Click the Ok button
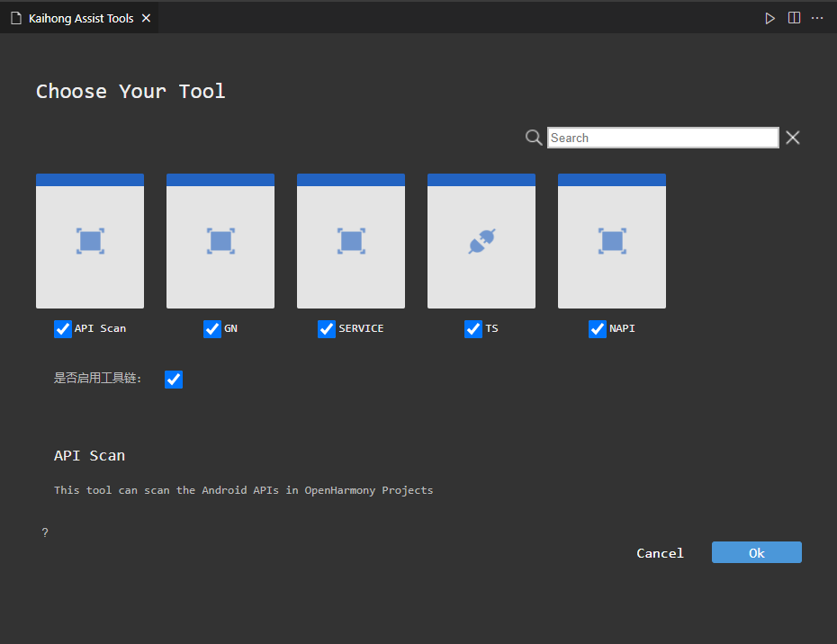837x644 pixels. point(756,552)
